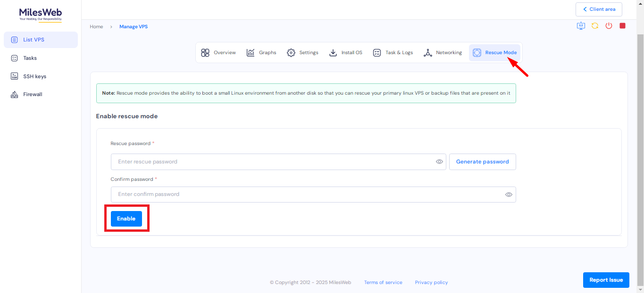
Task: Click the Generate password button
Action: coord(482,162)
